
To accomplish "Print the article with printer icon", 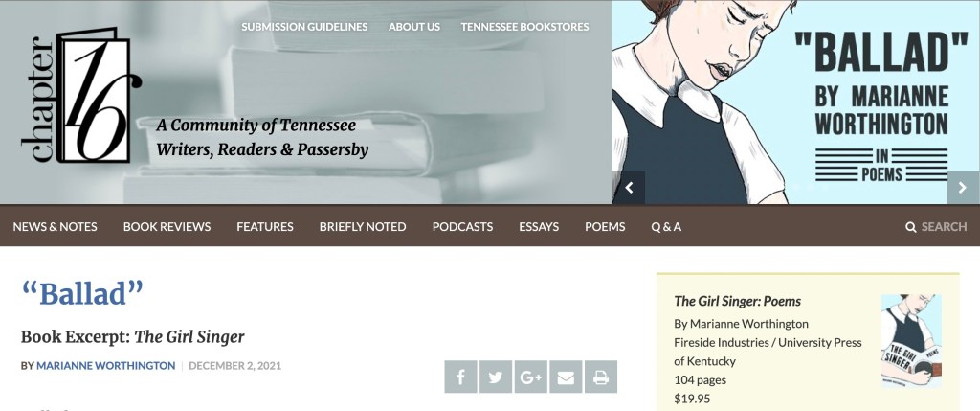I will click(601, 377).
